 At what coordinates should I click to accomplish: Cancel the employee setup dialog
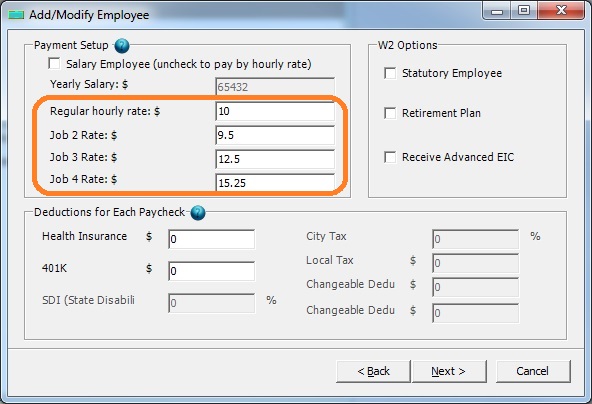[x=533, y=371]
